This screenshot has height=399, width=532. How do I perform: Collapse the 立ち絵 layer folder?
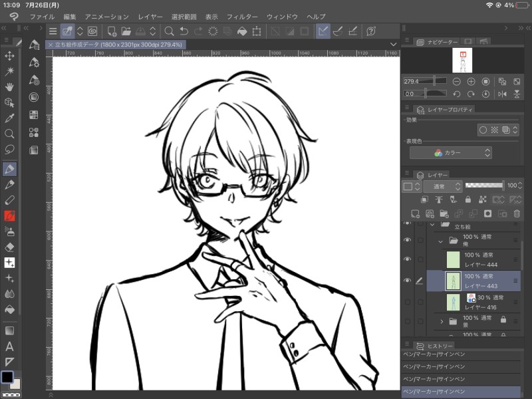[x=432, y=225]
